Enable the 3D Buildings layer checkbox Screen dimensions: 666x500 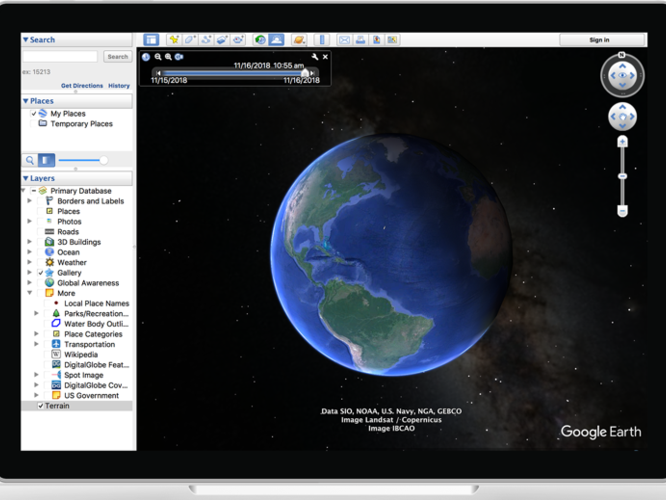41,242
